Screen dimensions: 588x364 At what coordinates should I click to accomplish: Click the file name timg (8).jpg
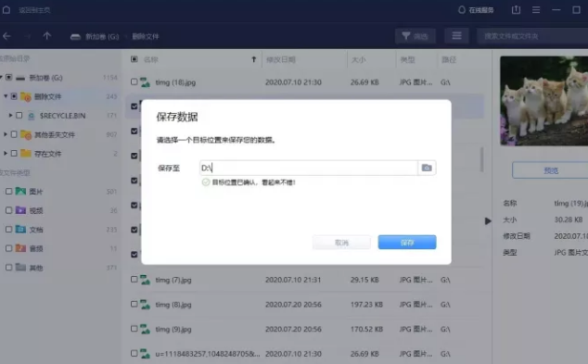(x=173, y=305)
